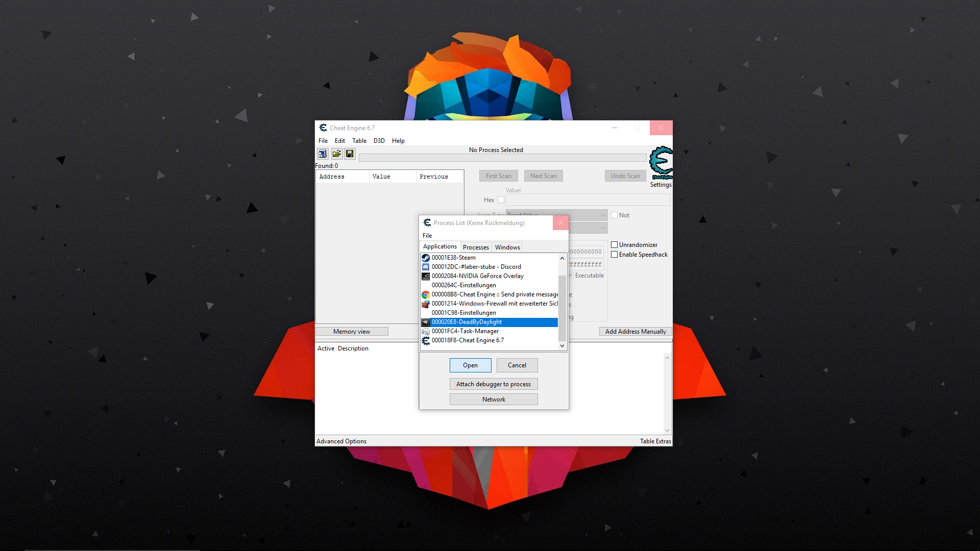This screenshot has width=980, height=551.
Task: Select Steam process icon in list
Action: click(426, 257)
